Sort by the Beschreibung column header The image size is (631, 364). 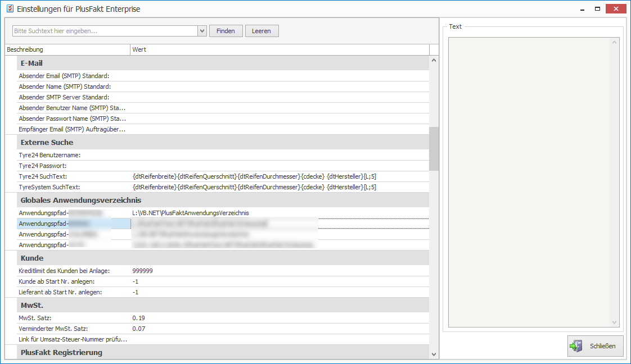(67, 49)
